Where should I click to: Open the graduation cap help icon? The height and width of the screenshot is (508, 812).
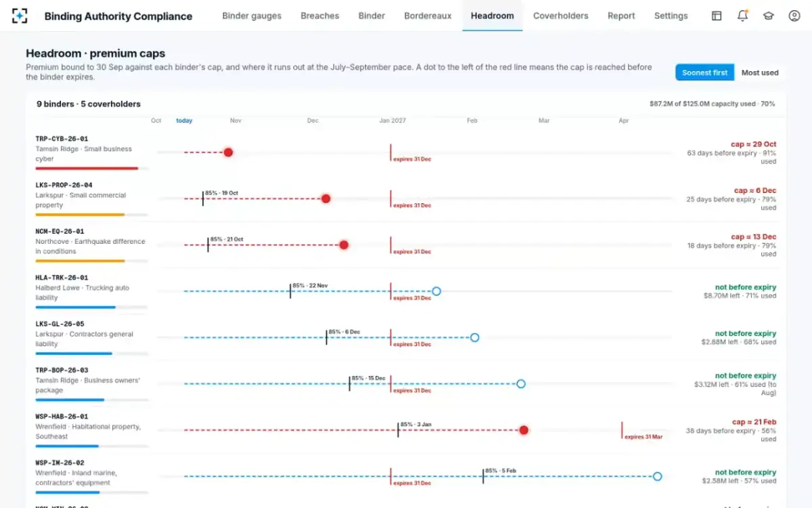pyautogui.click(x=769, y=16)
